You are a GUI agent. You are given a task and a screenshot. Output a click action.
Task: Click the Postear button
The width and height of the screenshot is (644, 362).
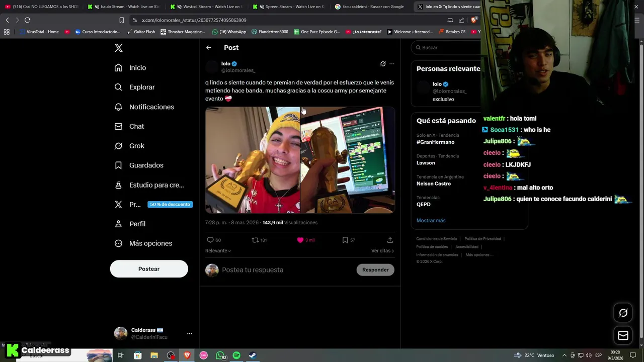149,269
